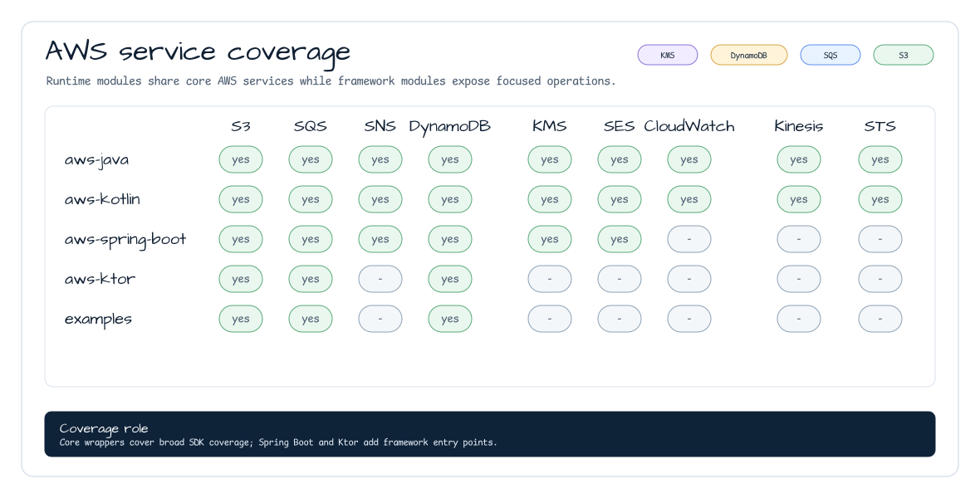Image resolution: width=980 pixels, height=498 pixels.
Task: Click the aws-ktor row label
Action: (100, 280)
